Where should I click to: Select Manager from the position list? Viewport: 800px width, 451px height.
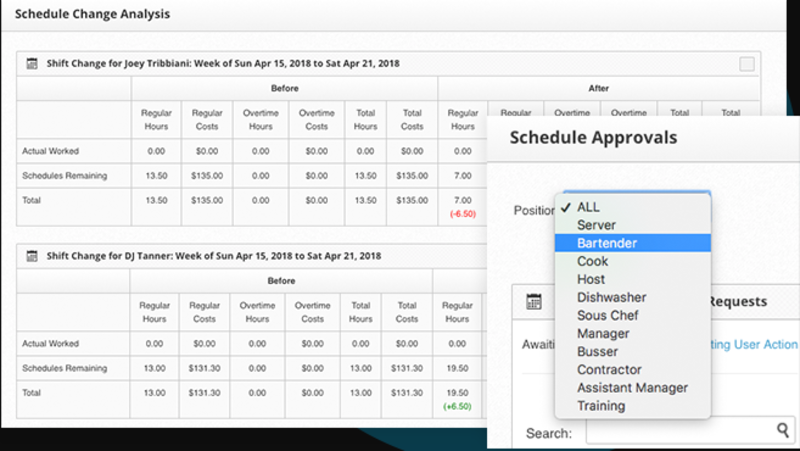pyautogui.click(x=603, y=333)
